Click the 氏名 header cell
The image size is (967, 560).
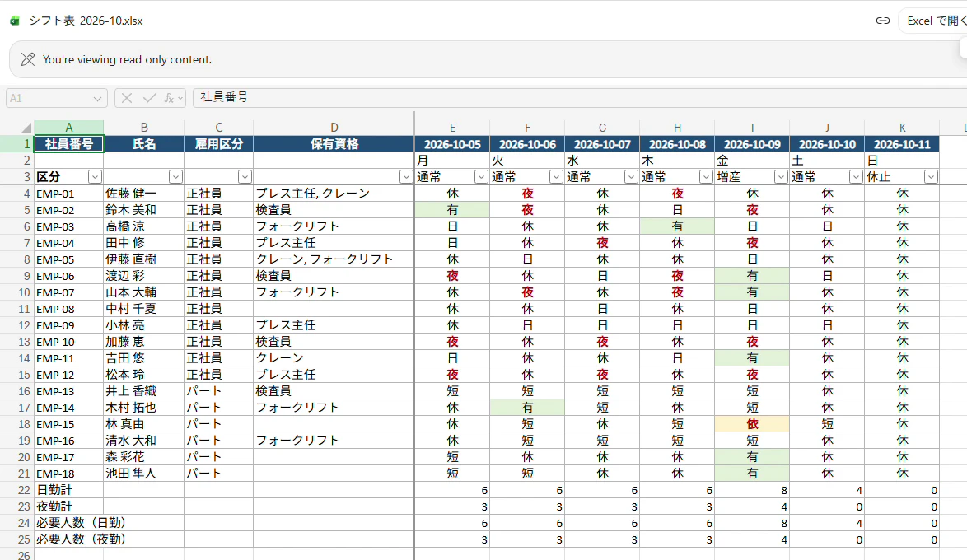coord(143,143)
